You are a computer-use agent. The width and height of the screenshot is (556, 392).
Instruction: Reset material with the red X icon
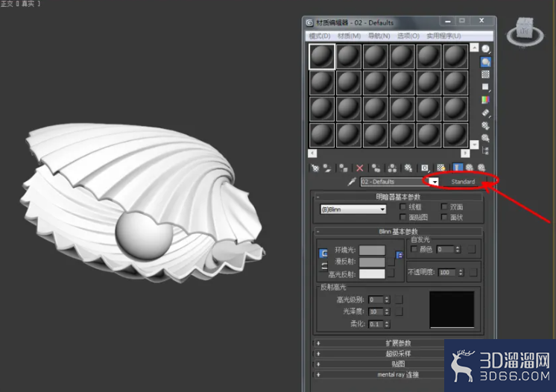pyautogui.click(x=359, y=168)
